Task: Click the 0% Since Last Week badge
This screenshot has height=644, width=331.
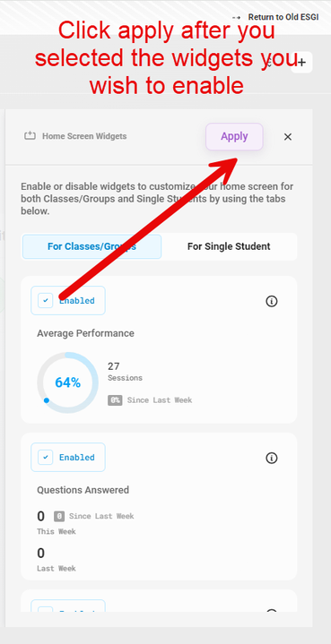Action: [115, 400]
